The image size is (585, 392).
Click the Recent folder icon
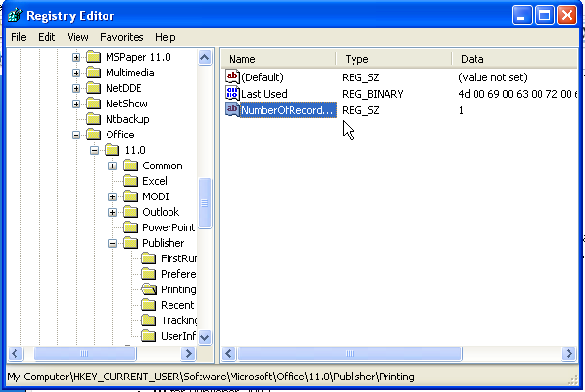point(149,305)
